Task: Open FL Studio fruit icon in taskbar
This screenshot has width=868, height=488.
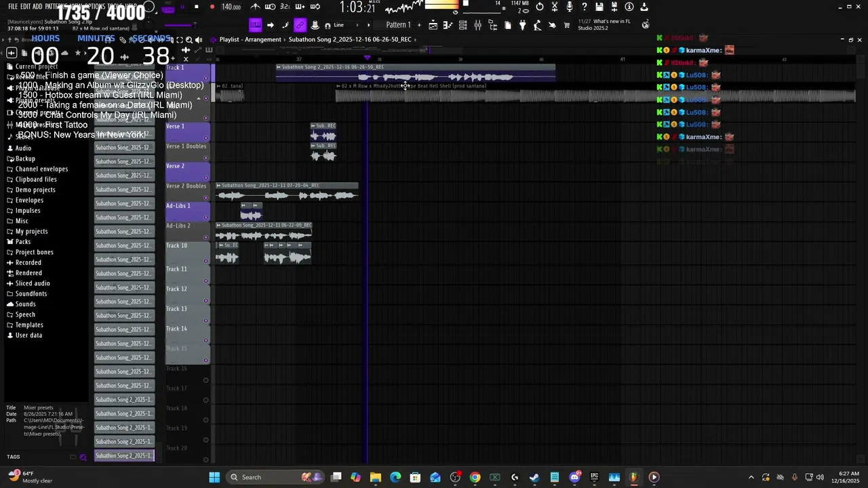Action: [633, 477]
